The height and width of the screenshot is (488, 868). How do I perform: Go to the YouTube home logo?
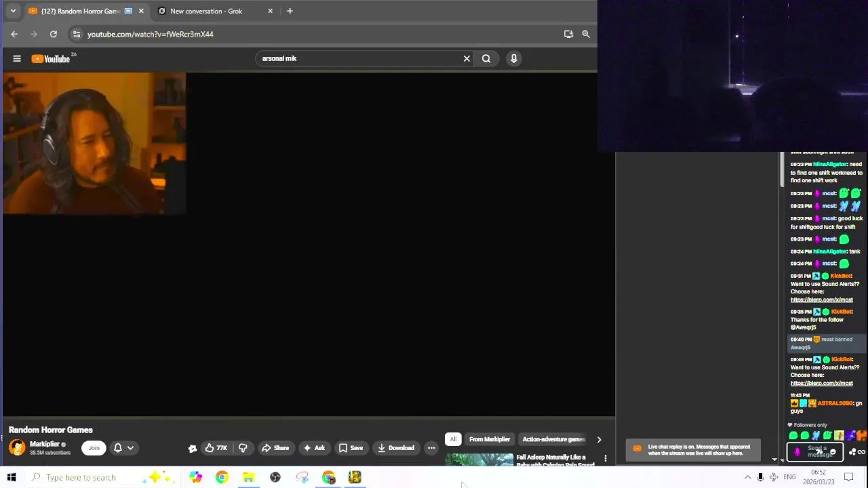click(x=51, y=58)
